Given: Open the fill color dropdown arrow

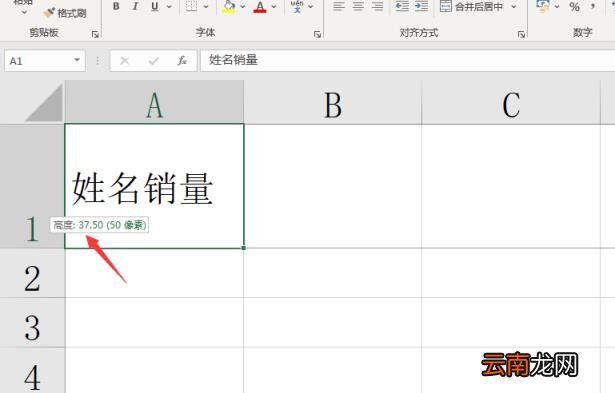Looking at the screenshot, I should (x=243, y=6).
